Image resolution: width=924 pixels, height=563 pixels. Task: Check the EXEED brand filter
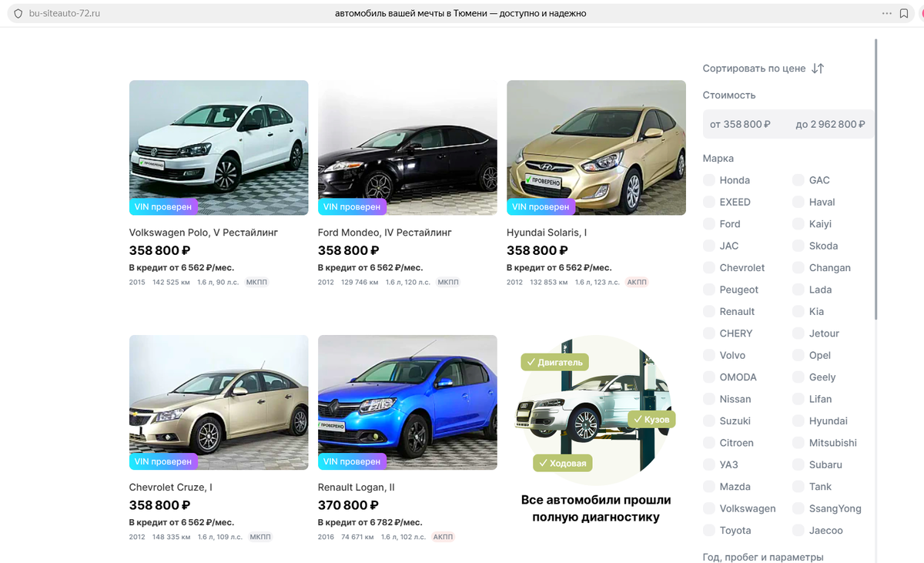coord(708,202)
